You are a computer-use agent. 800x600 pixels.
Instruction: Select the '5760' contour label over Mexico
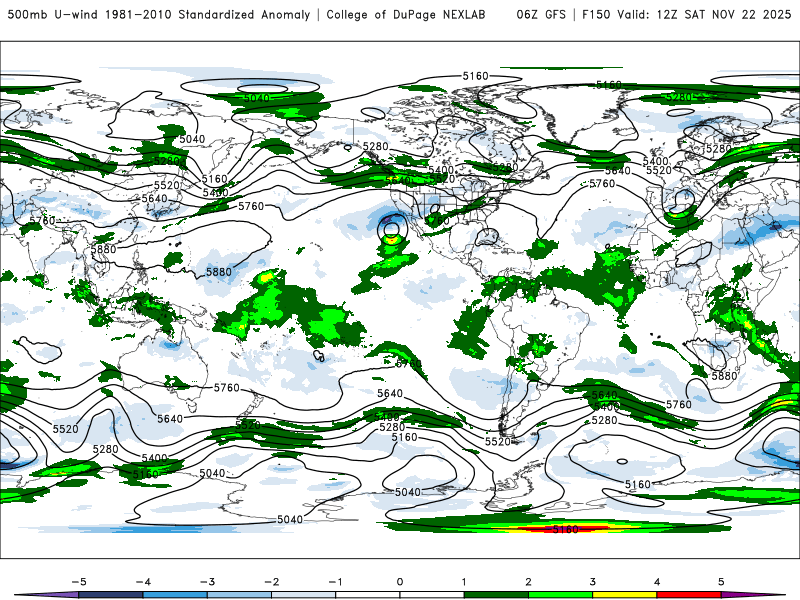pyautogui.click(x=437, y=221)
